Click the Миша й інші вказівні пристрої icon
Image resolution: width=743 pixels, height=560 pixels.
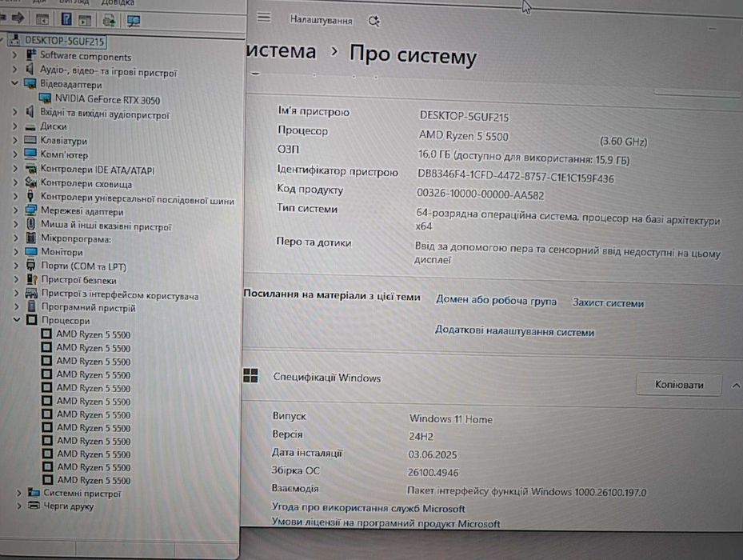tap(31, 224)
